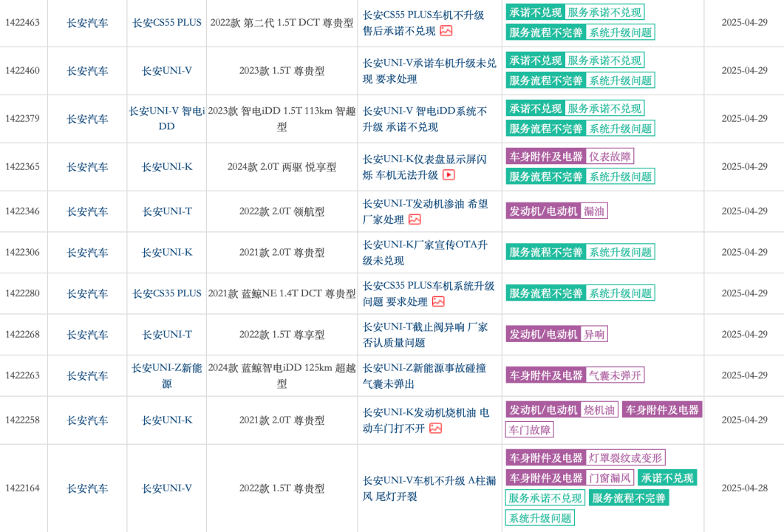
Task: Click 长安CS55 PLUS model link
Action: pyautogui.click(x=167, y=23)
